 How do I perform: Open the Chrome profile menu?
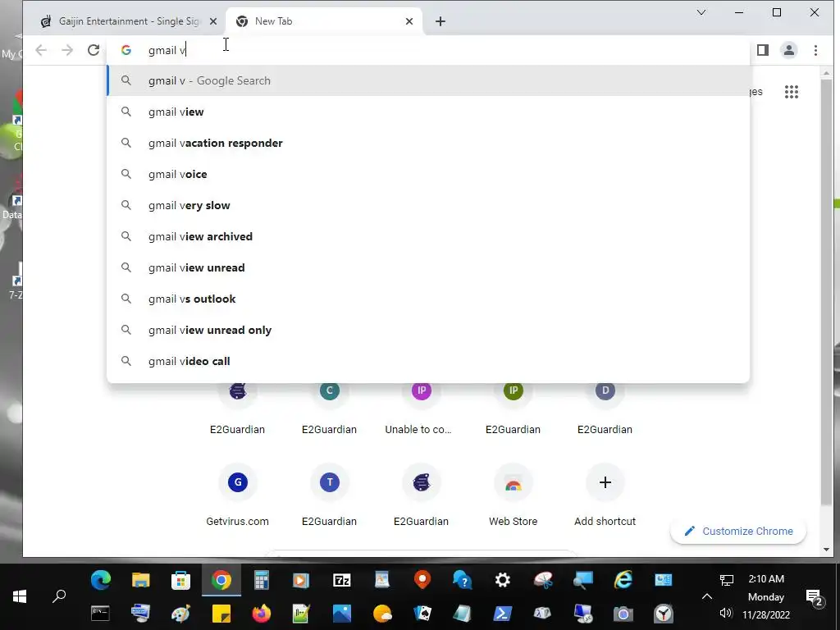(x=789, y=50)
